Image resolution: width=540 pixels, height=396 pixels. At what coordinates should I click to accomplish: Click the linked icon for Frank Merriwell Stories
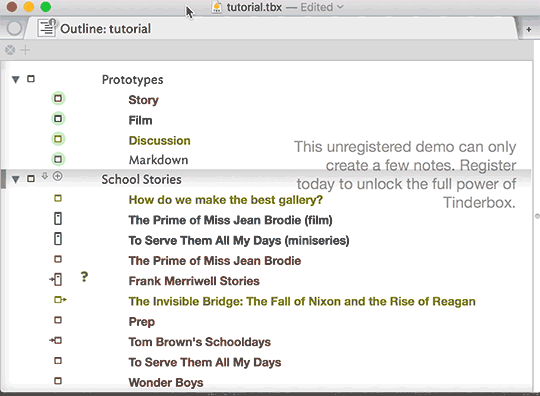click(x=56, y=279)
